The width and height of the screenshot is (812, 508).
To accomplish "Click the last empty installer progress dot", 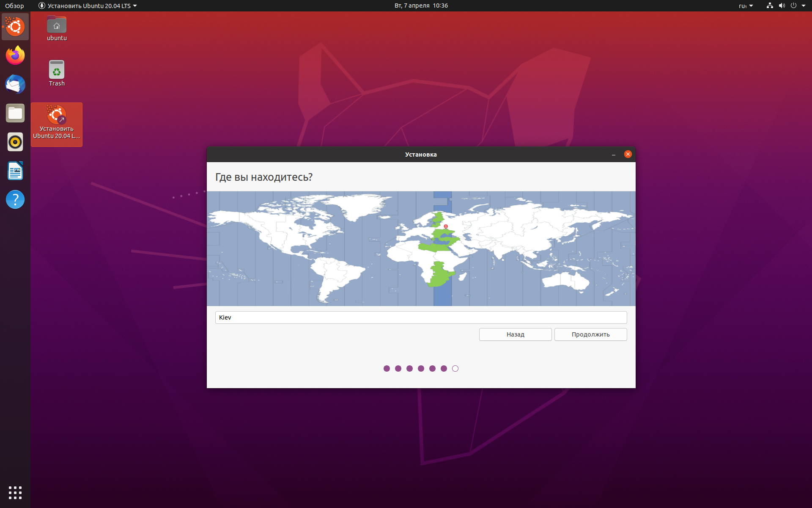I will (x=455, y=368).
